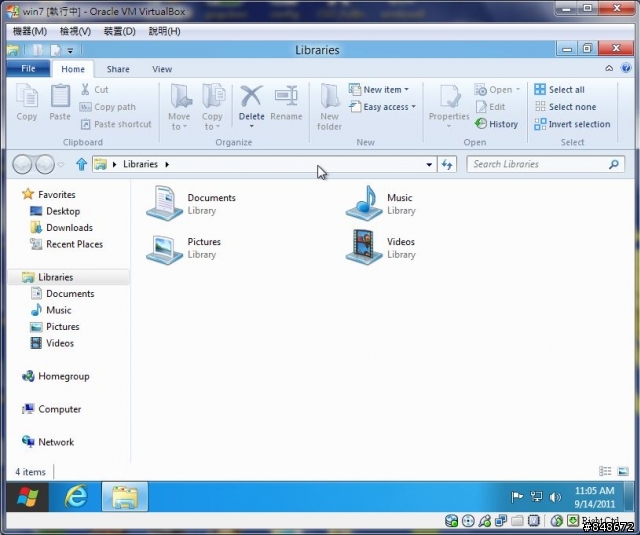Click the Up one level arrow
Image resolution: width=640 pixels, height=535 pixels.
point(82,164)
